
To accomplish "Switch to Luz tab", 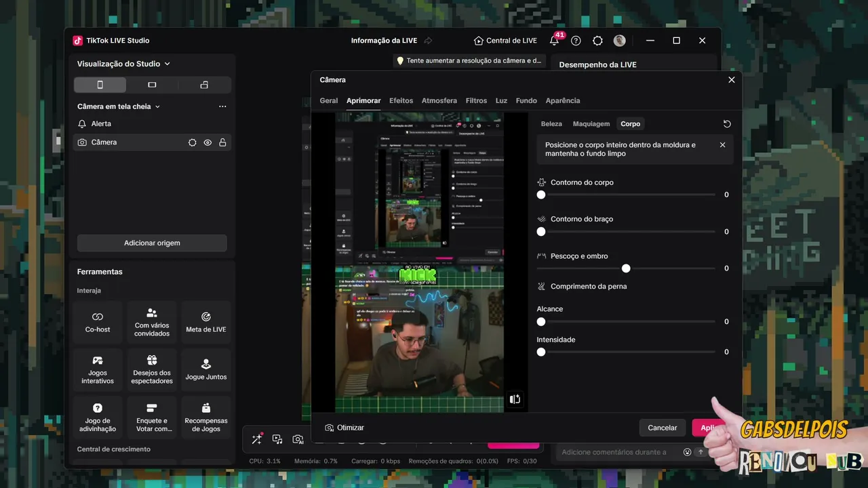I will 501,100.
